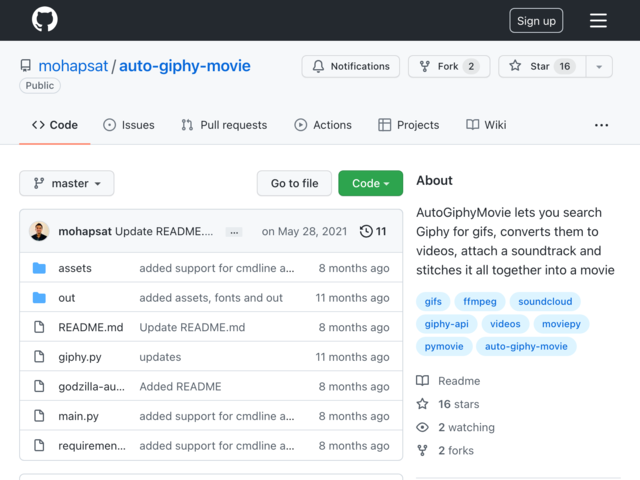Open 'Update README.md' commit in README row
640x480 pixels.
click(x=192, y=327)
